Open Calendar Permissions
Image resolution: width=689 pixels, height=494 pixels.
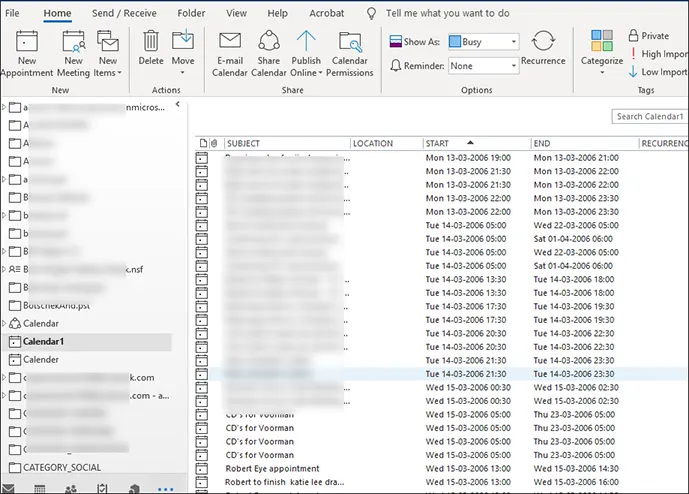tap(350, 54)
